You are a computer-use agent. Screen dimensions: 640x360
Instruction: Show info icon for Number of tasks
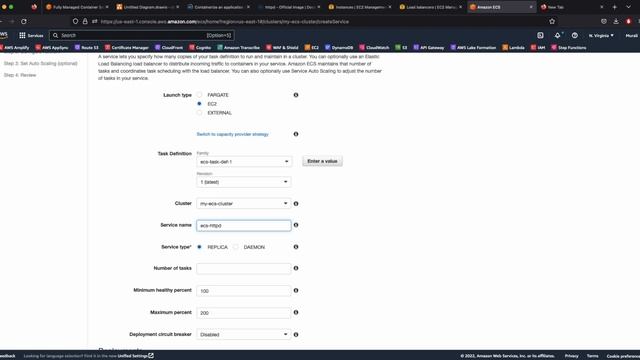296,268
